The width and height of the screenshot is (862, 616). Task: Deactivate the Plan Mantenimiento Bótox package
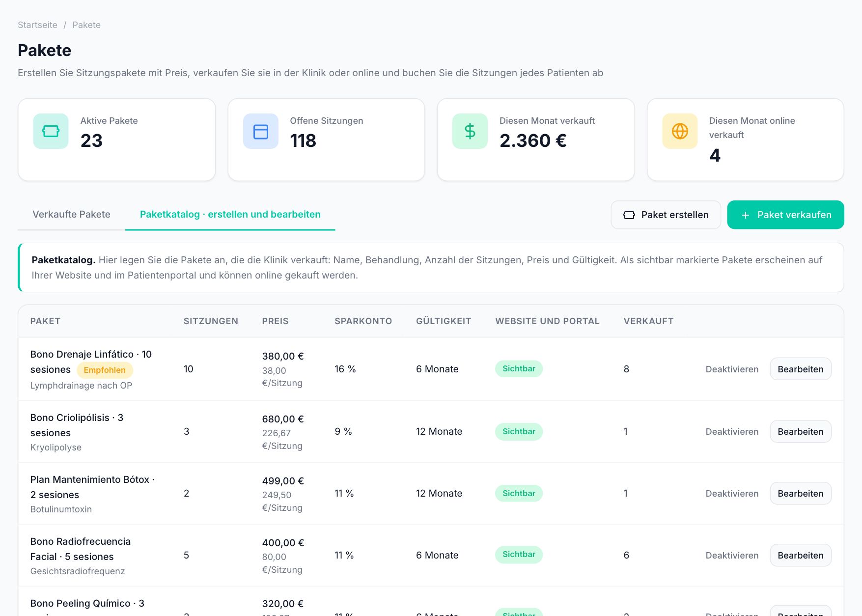coord(732,493)
